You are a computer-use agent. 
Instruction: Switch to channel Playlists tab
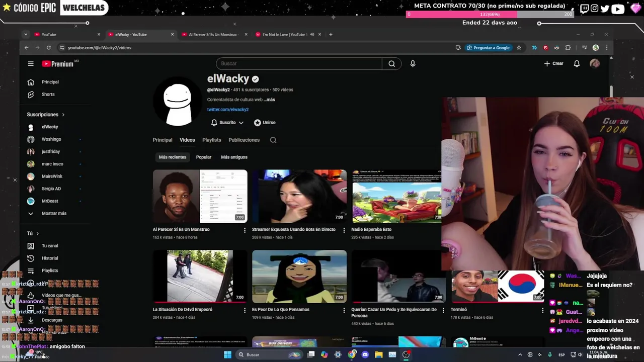pyautogui.click(x=212, y=140)
